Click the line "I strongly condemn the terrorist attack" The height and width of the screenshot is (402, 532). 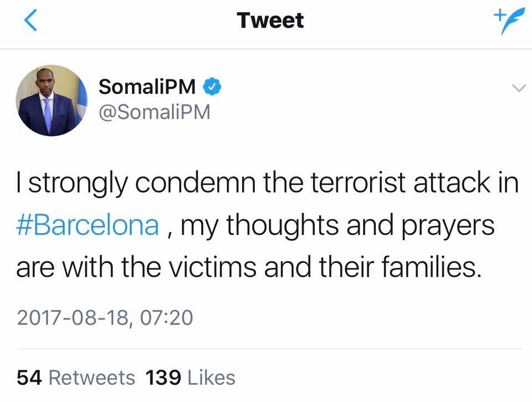tap(266, 183)
